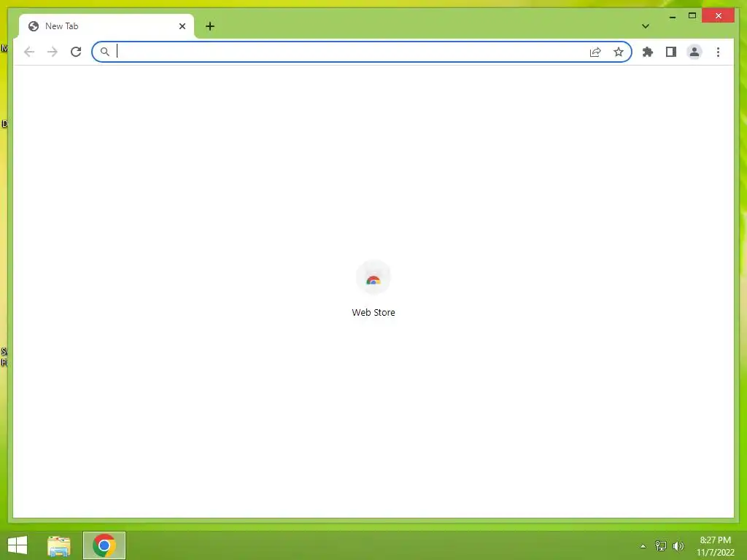Minimize the Chrome window
Viewport: 747px width, 560px height.
pyautogui.click(x=672, y=16)
